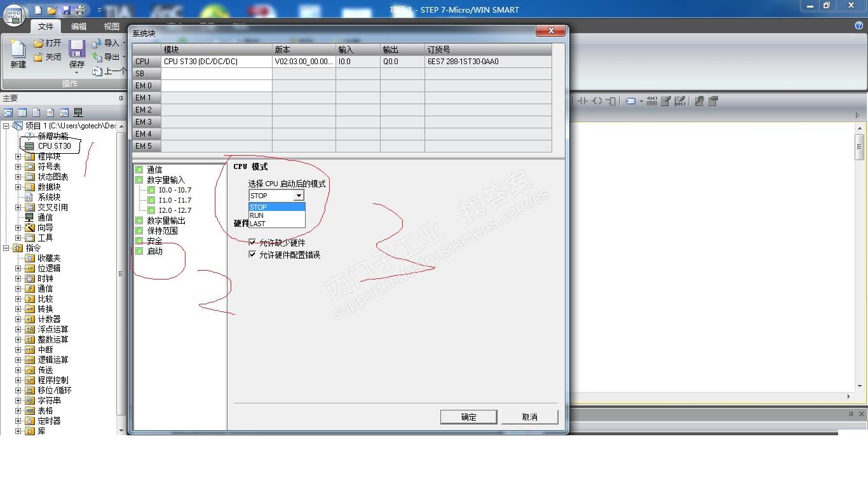This screenshot has width=868, height=488.
Task: Click the EM 0 row module cell
Action: 217,86
